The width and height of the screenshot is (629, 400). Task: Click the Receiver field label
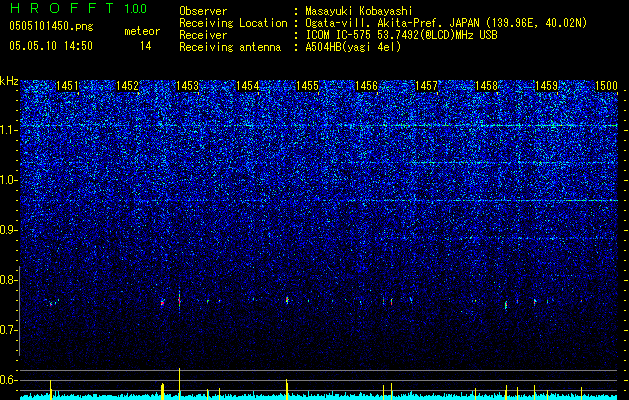(203, 35)
